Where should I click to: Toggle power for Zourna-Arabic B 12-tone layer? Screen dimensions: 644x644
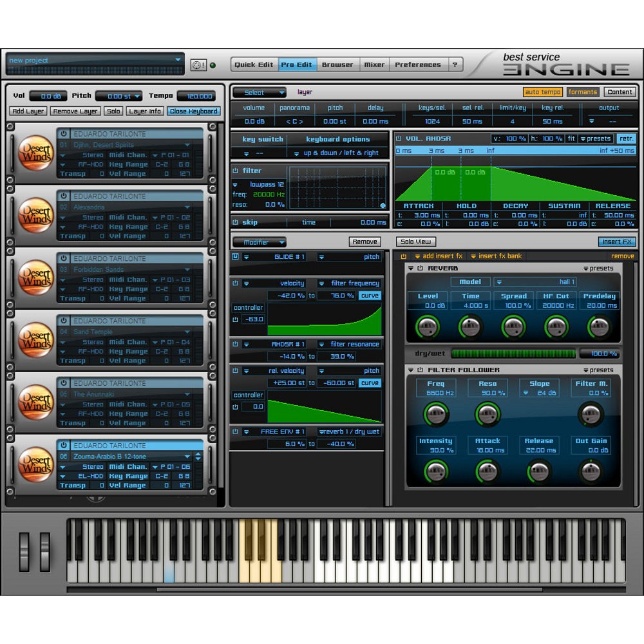64,445
